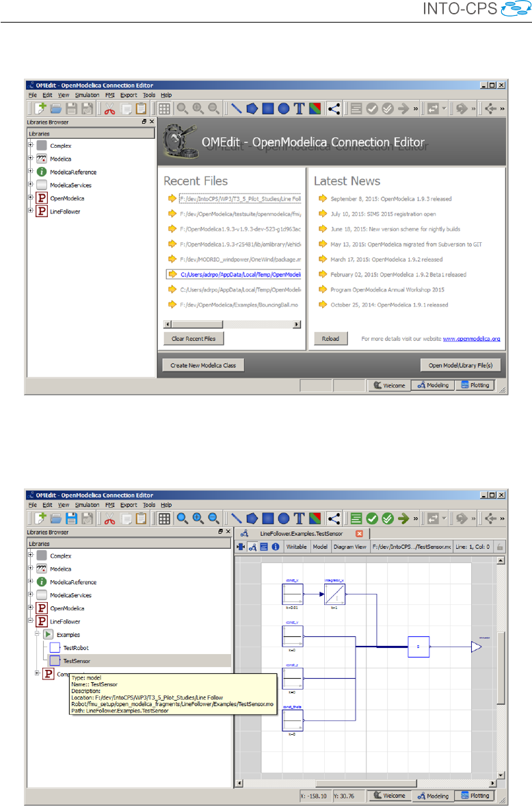Select the Text tool in Welcome window
This screenshot has height=806, width=532.
tap(300, 109)
